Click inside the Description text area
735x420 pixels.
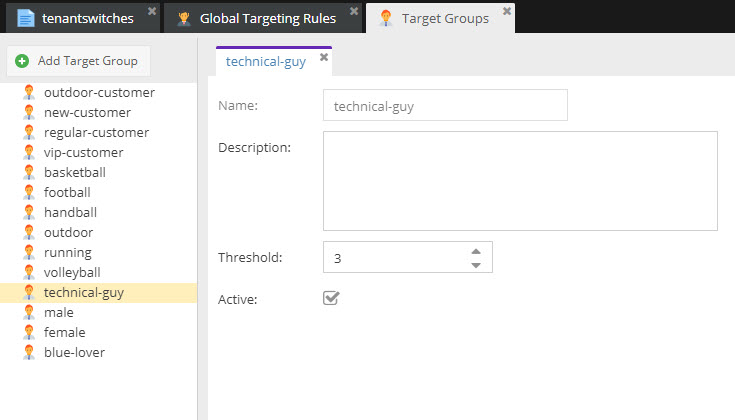click(520, 181)
